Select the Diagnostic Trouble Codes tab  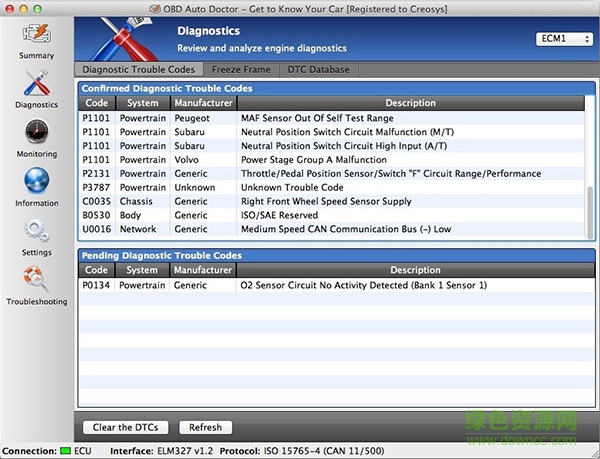click(137, 70)
